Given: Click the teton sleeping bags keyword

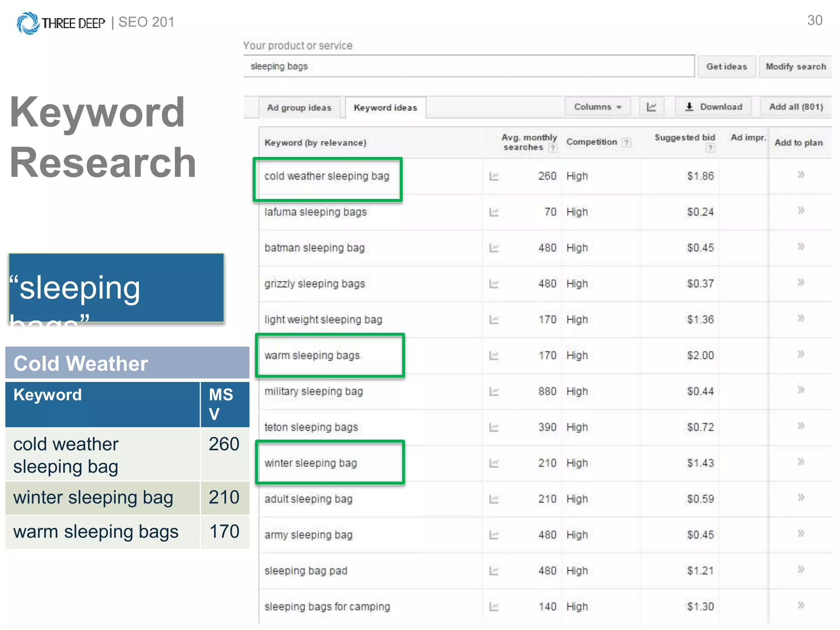Looking at the screenshot, I should 311,427.
